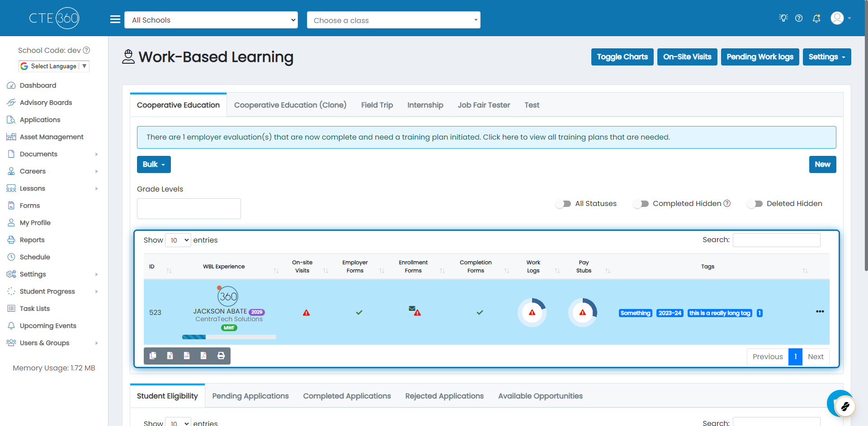Viewport: 868px width, 426px height.
Task: Open the Select Language dropdown
Action: tap(54, 66)
